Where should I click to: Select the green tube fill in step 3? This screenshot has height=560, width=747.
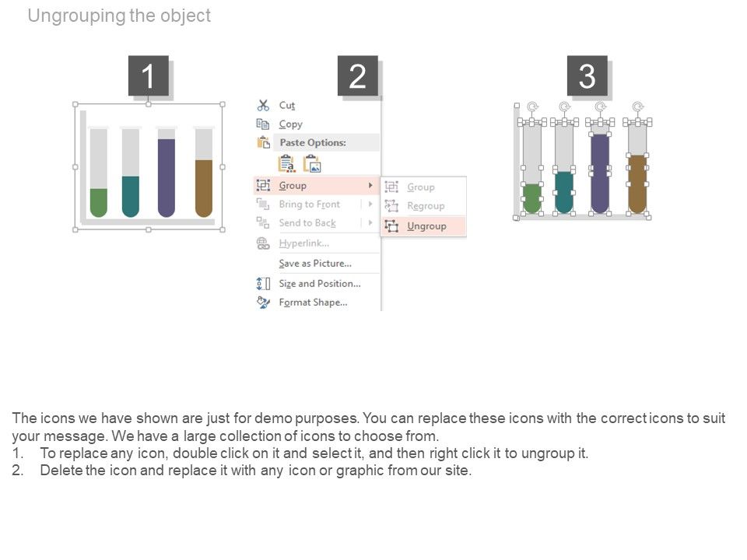pos(532,200)
